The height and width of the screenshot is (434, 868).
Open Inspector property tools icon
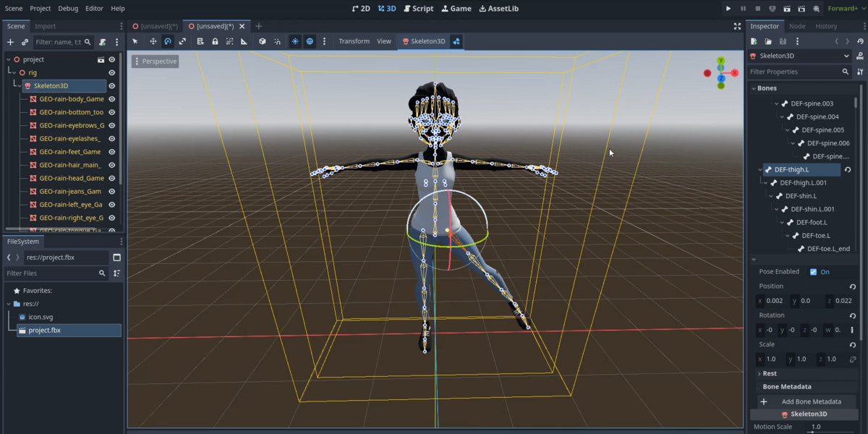click(x=860, y=72)
